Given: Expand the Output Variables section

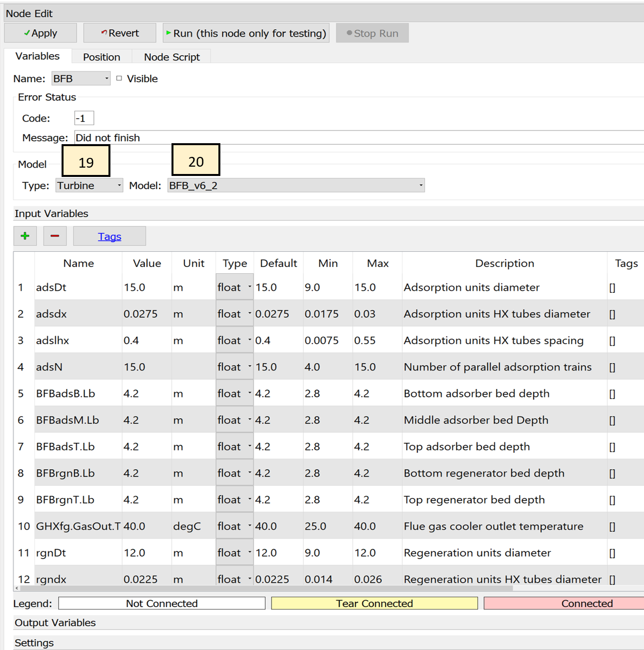Looking at the screenshot, I should tap(55, 622).
